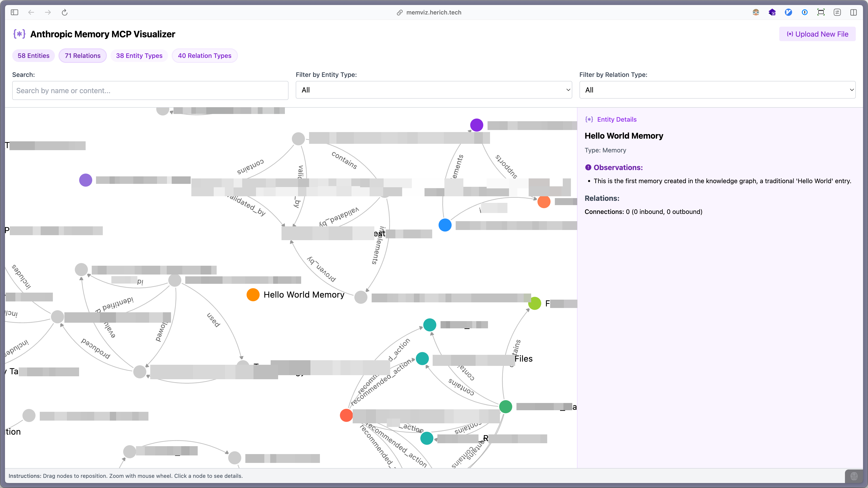Click the curly-brace app logo next to the title
Screen dimensions: 868x488
pos(20,34)
